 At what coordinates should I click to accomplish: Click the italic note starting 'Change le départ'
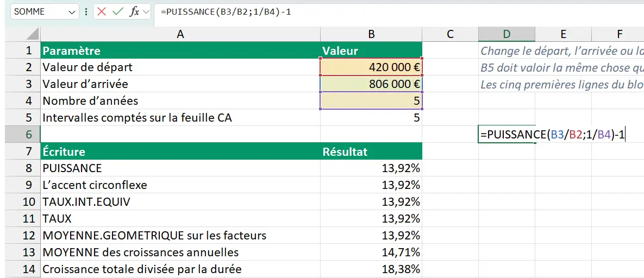tap(562, 50)
